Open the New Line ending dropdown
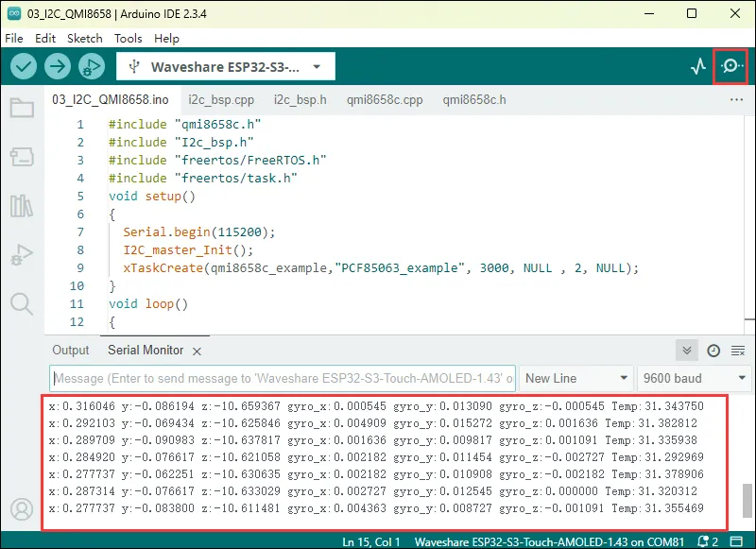The height and width of the screenshot is (549, 756). 576,378
